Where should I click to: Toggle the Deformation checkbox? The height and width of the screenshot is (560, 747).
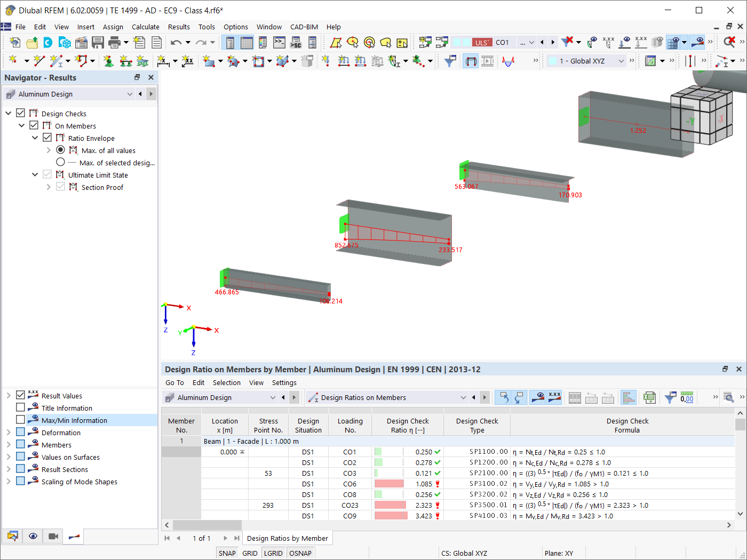[x=21, y=432]
